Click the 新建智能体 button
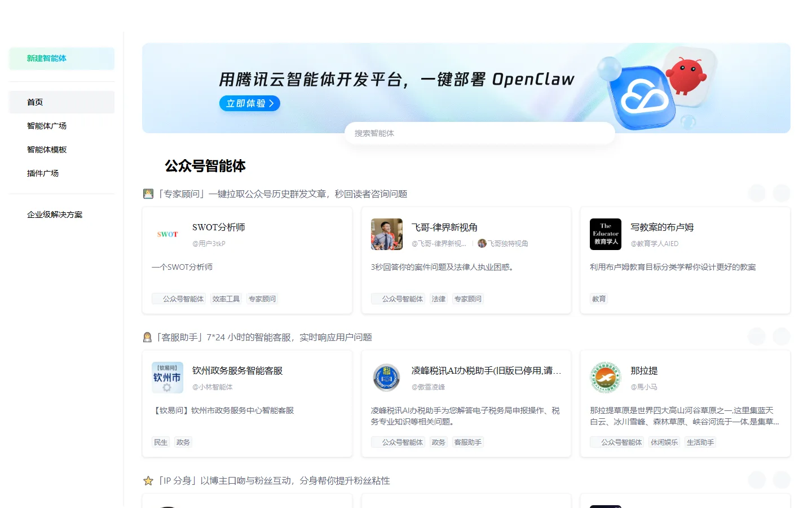Viewport: 812px width, 508px height. [x=61, y=58]
